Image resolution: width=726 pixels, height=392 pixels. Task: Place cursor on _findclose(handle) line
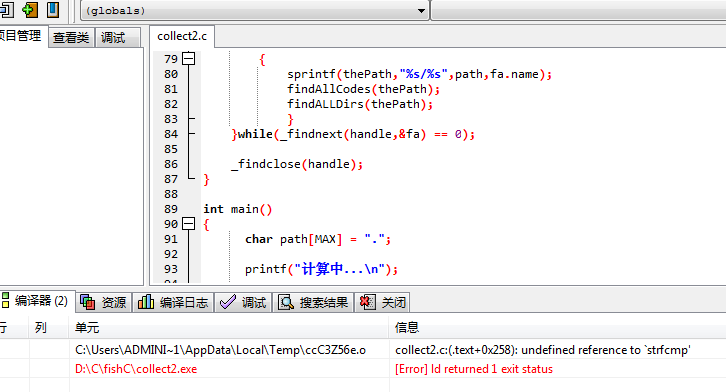click(x=297, y=164)
